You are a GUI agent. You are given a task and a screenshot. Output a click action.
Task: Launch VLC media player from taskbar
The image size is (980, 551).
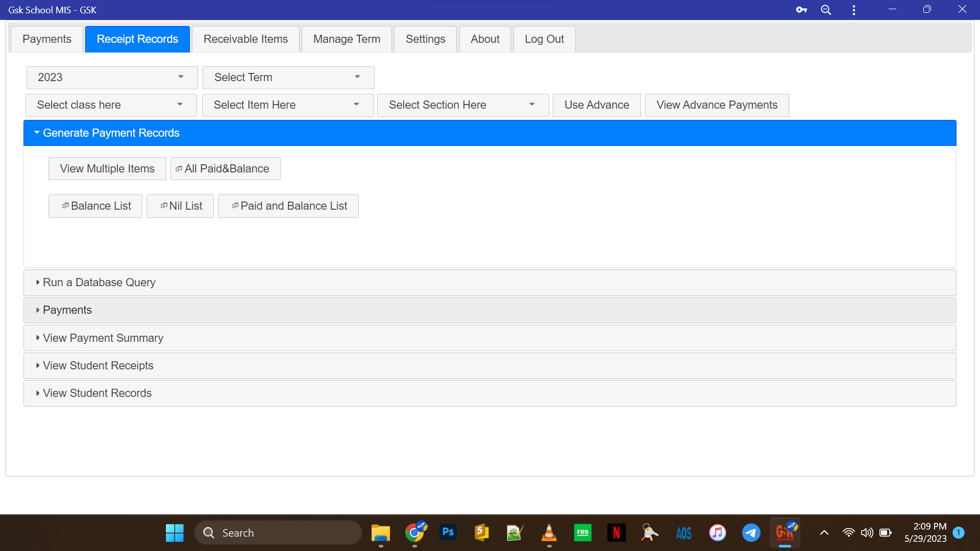coord(549,533)
